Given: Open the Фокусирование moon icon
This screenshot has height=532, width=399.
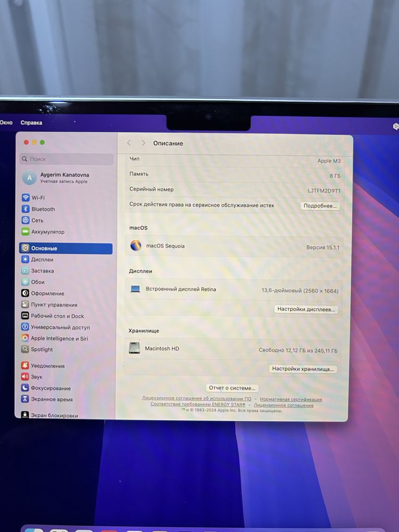Looking at the screenshot, I should [25, 388].
